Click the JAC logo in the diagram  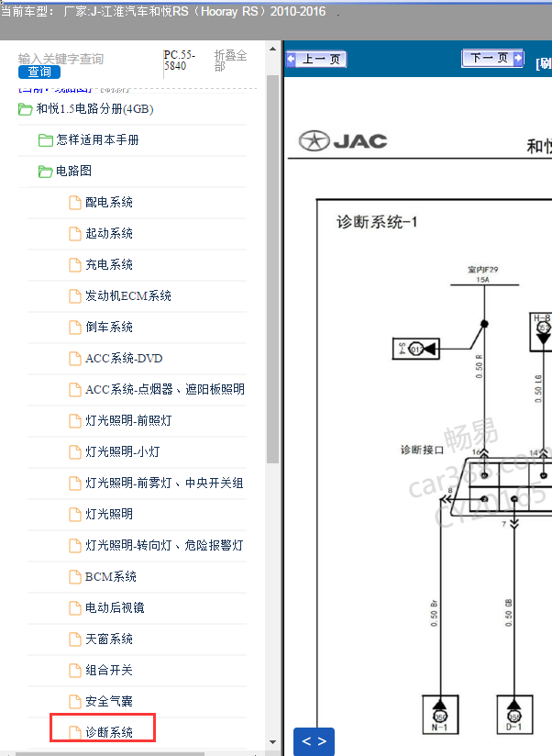[x=343, y=141]
